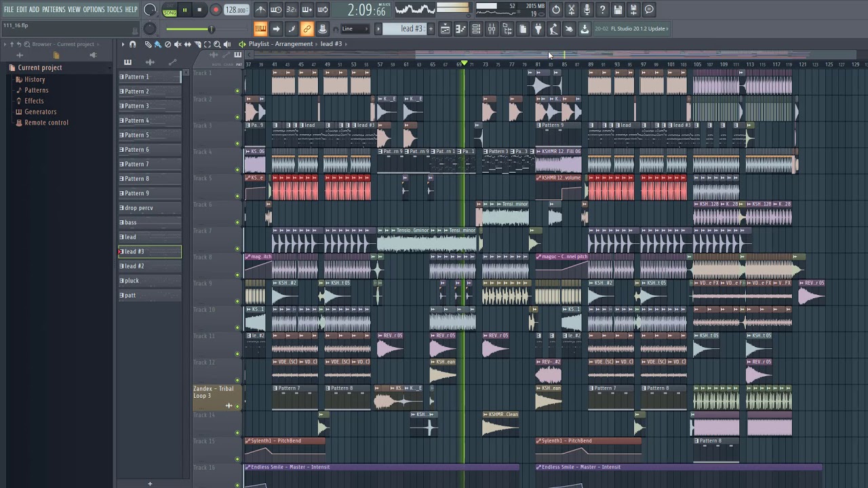Stop playback with the stop button
The height and width of the screenshot is (488, 868).
tap(199, 9)
